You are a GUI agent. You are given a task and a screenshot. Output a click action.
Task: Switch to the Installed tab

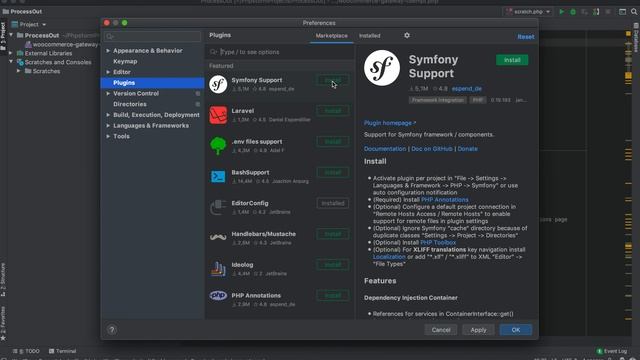pyautogui.click(x=369, y=36)
